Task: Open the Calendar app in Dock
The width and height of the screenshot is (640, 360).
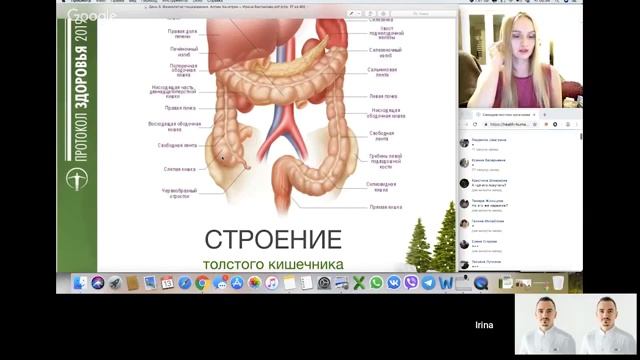Action: click(167, 283)
